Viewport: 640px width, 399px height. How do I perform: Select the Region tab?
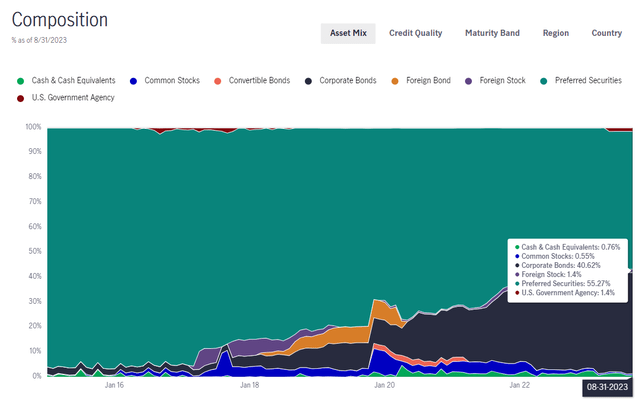tap(556, 33)
